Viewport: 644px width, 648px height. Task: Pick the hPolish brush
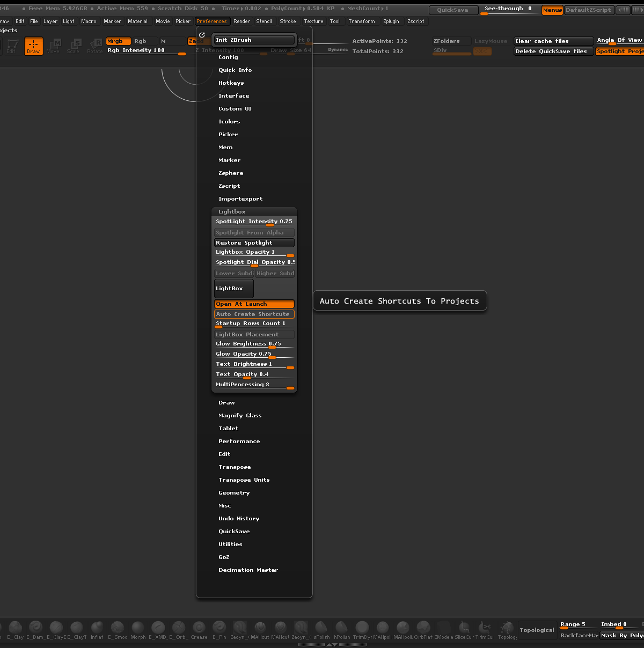click(342, 630)
